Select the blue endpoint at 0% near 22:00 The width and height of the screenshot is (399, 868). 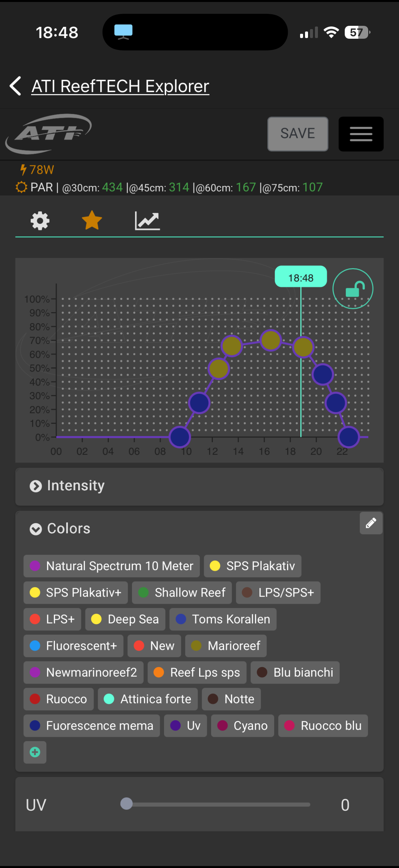pos(348,437)
